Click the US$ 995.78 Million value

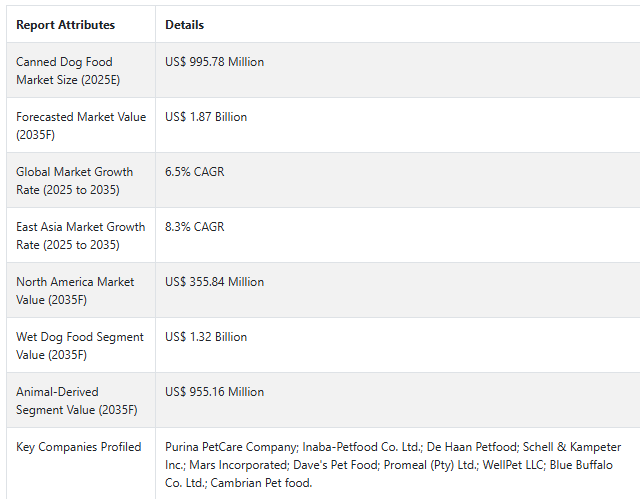pos(215,62)
